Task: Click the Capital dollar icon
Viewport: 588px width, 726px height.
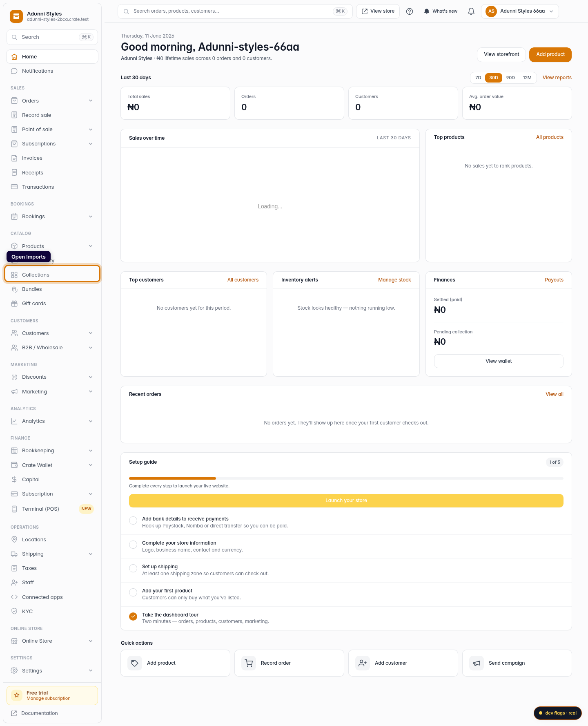Action: click(x=14, y=479)
